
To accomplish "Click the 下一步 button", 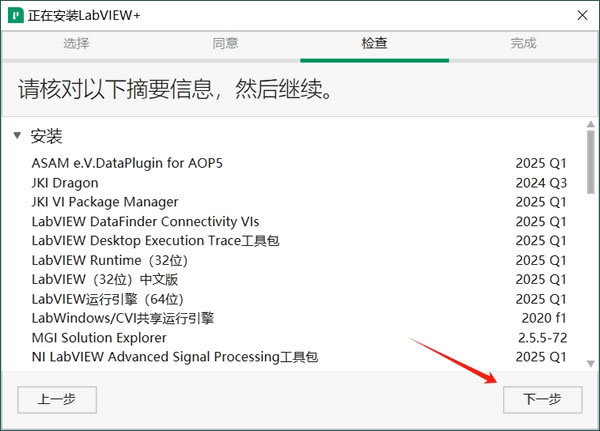I will tap(541, 399).
